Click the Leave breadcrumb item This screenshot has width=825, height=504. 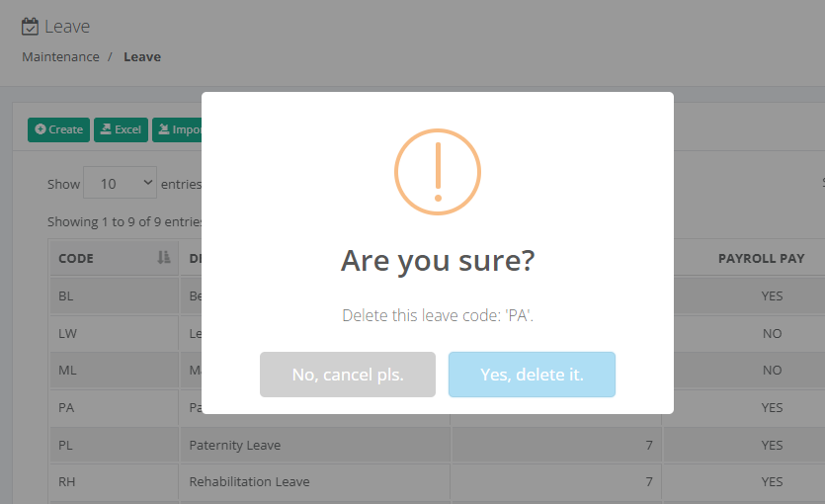(x=142, y=56)
